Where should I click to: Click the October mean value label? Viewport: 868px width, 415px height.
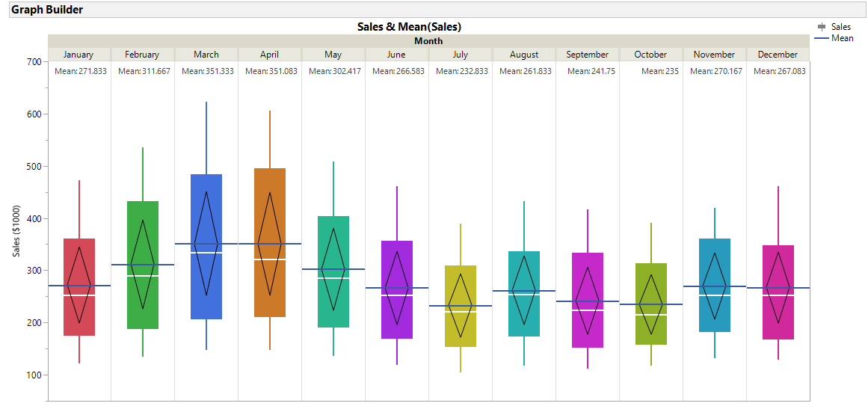tap(654, 71)
